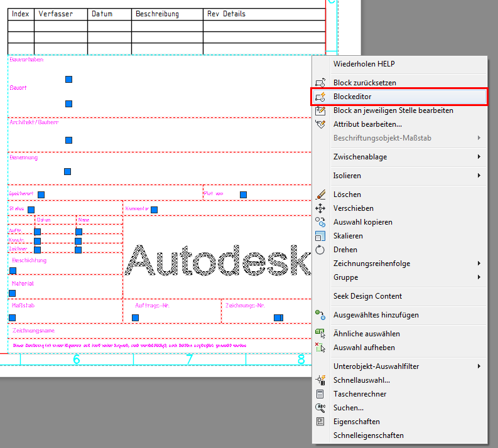The image size is (498, 448).
Task: Click the 'Beschreibung' table header text
Action: [157, 14]
